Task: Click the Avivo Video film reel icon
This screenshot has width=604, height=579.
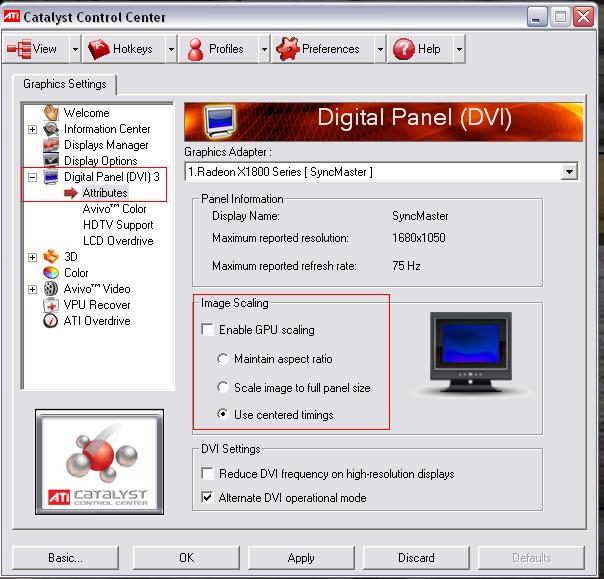Action: [x=51, y=289]
